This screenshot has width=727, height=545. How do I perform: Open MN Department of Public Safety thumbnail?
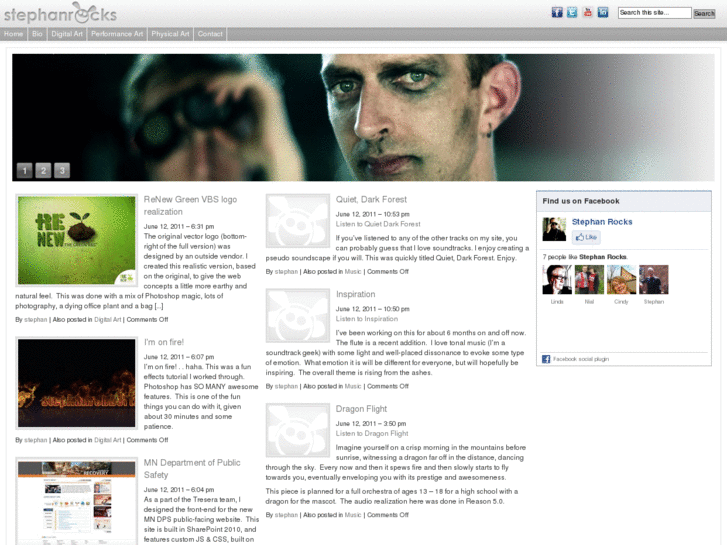77,501
